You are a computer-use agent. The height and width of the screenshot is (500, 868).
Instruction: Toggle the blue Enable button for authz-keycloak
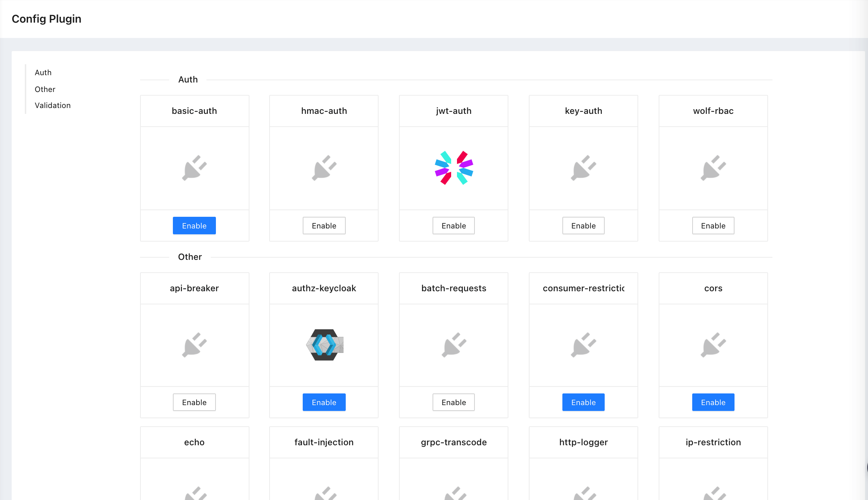[x=324, y=402]
